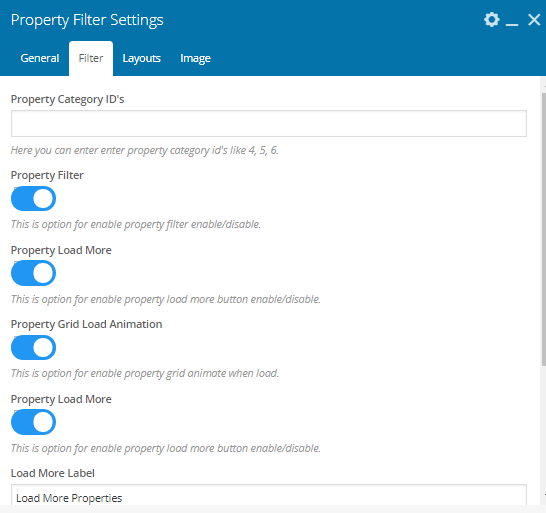546x513 pixels.
Task: Click the 'property grid animate when load' hint
Action: [145, 373]
